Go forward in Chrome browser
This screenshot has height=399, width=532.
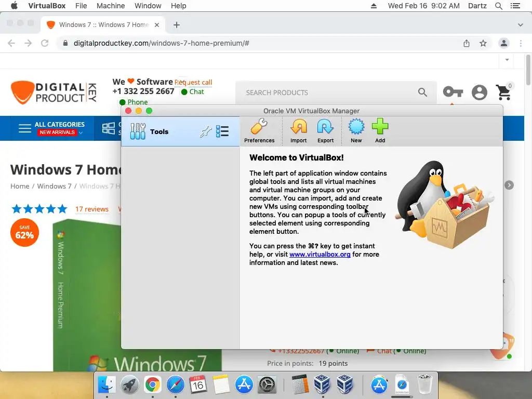(28, 43)
